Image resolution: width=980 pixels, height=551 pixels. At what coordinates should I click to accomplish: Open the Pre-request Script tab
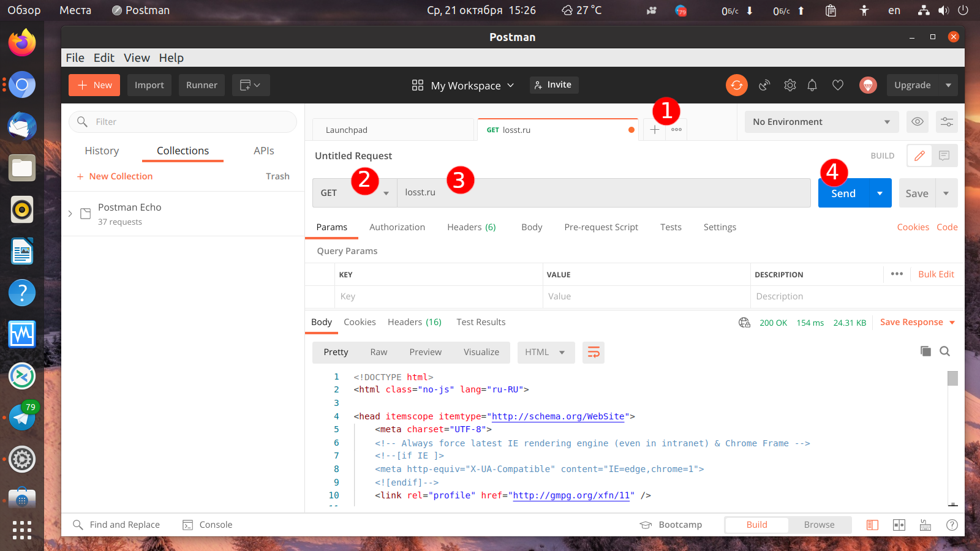click(x=601, y=227)
